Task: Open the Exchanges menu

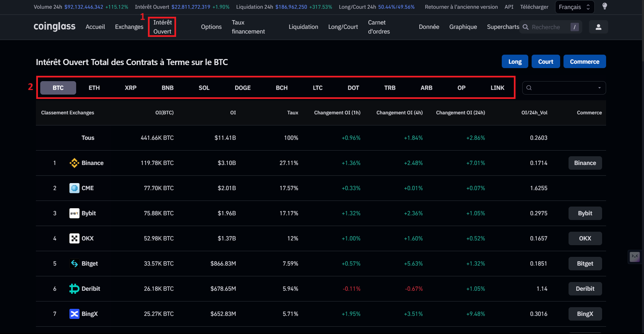Action: [x=129, y=27]
